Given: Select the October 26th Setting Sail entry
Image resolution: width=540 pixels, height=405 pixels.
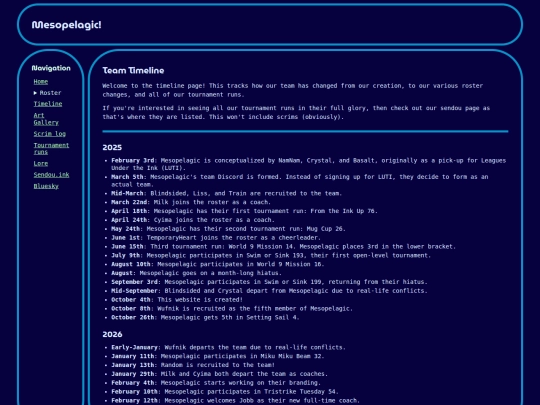Looking at the screenshot, I should (205, 318).
